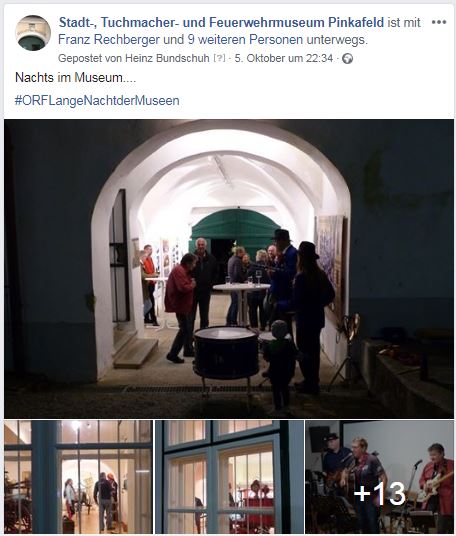The height and width of the screenshot is (536, 456).
Task: Click the band photo's guitarist in red shirt
Action: [x=437, y=479]
